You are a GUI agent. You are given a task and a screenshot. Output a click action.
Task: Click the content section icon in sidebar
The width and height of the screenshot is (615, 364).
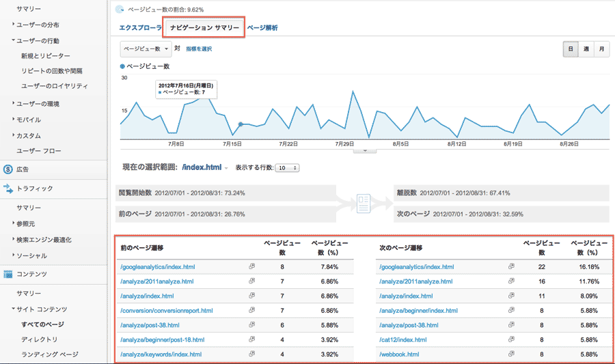[x=8, y=274]
